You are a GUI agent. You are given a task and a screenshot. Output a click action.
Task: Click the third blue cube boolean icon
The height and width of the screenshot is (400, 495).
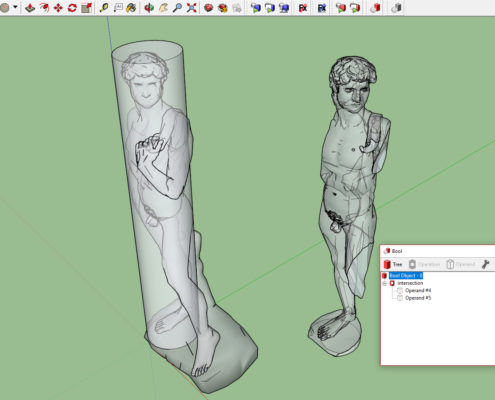tap(284, 8)
